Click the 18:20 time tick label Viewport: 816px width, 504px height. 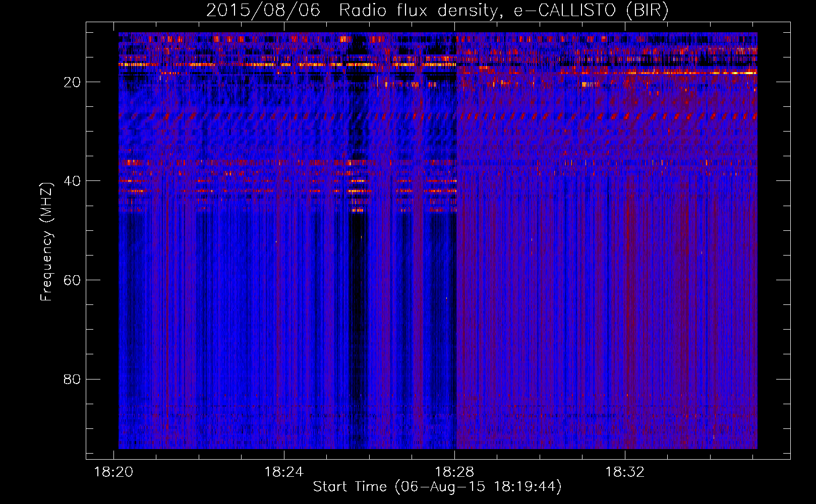pyautogui.click(x=114, y=472)
